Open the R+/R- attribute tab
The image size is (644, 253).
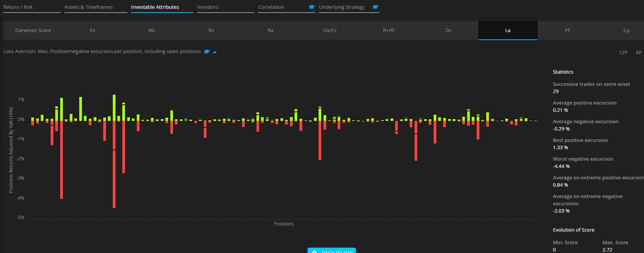point(389,30)
